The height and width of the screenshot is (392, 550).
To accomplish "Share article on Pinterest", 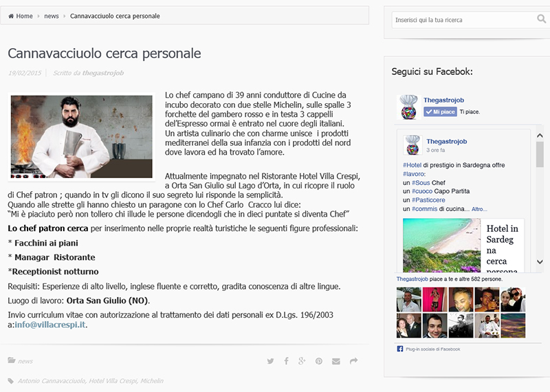I will coord(319,361).
